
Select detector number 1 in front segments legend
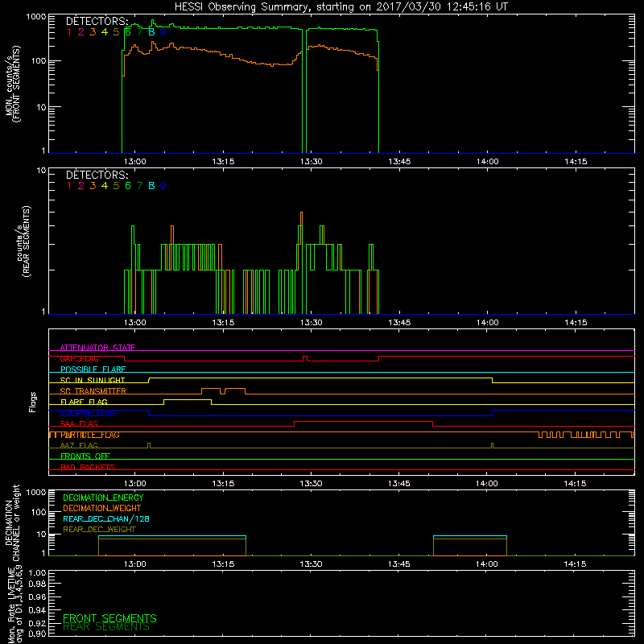[x=69, y=31]
